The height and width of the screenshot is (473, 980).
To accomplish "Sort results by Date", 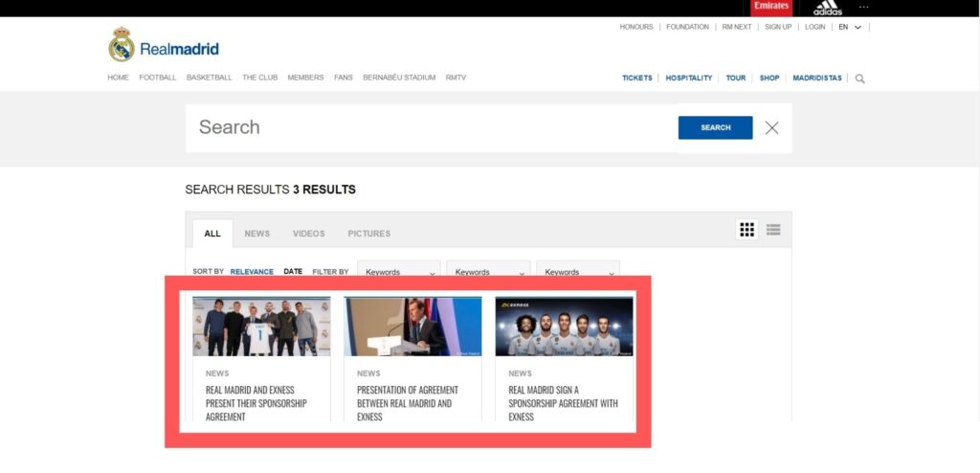I will 293,272.
